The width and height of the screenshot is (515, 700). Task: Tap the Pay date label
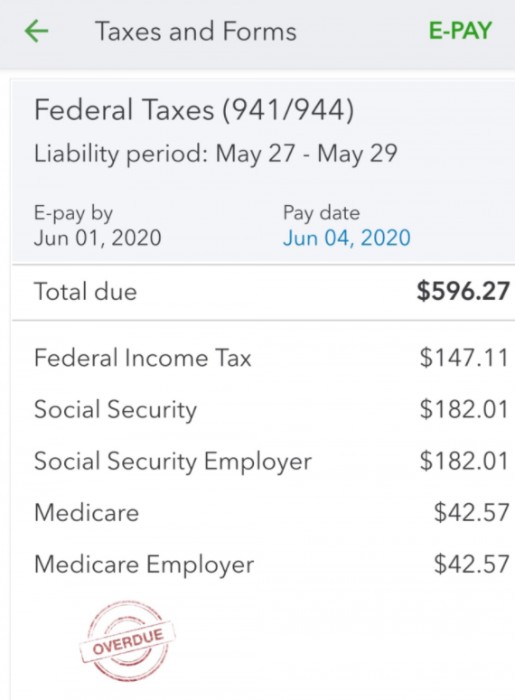[x=321, y=213]
